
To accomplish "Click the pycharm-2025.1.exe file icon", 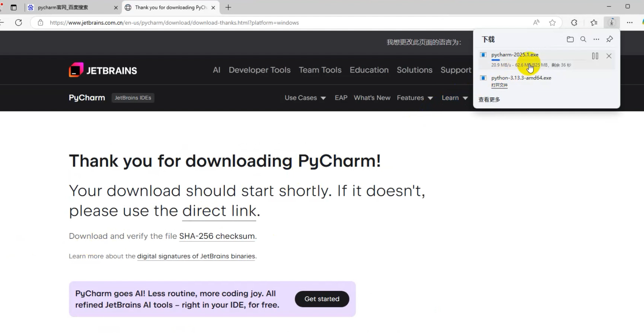I will tap(483, 55).
